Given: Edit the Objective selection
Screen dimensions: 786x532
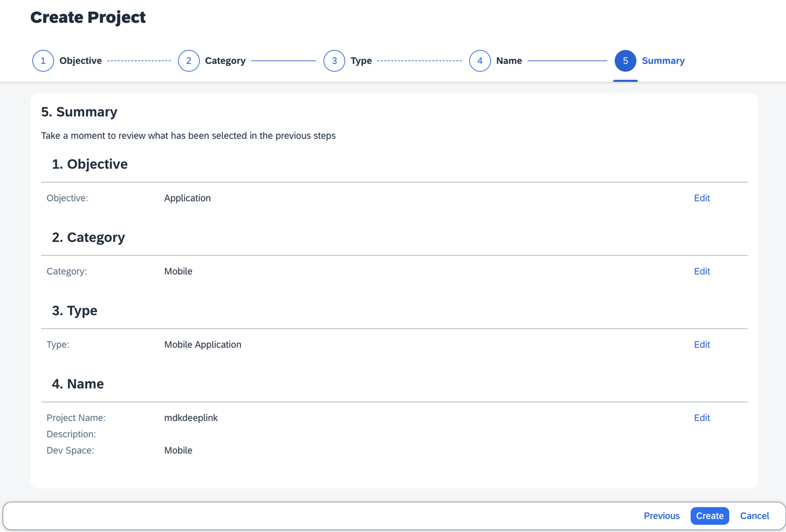Looking at the screenshot, I should pyautogui.click(x=702, y=198).
